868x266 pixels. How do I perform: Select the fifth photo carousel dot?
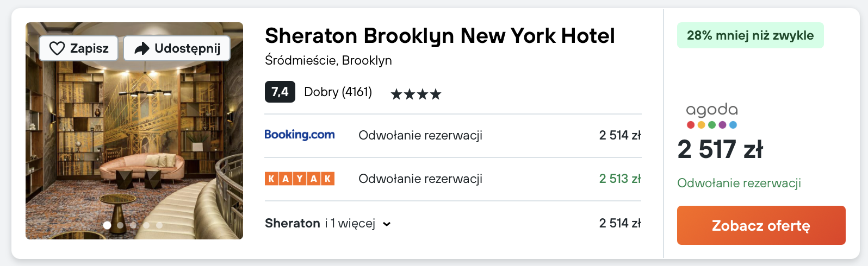[x=159, y=225]
